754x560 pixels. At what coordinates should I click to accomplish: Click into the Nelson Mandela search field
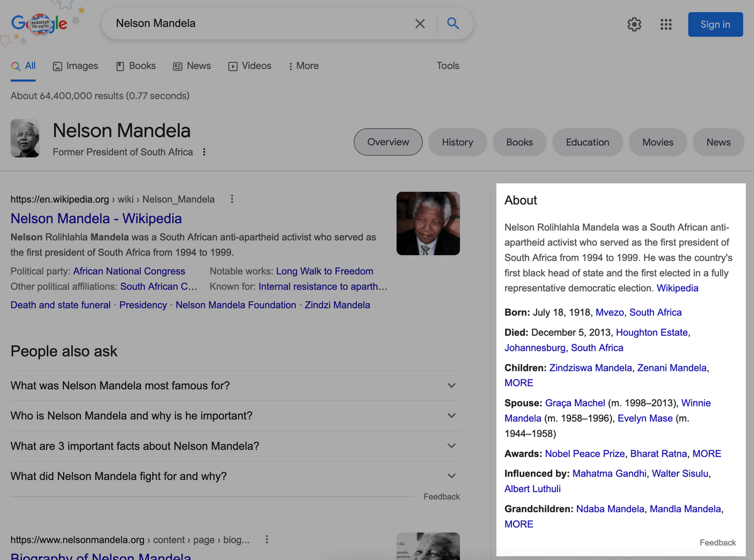258,23
